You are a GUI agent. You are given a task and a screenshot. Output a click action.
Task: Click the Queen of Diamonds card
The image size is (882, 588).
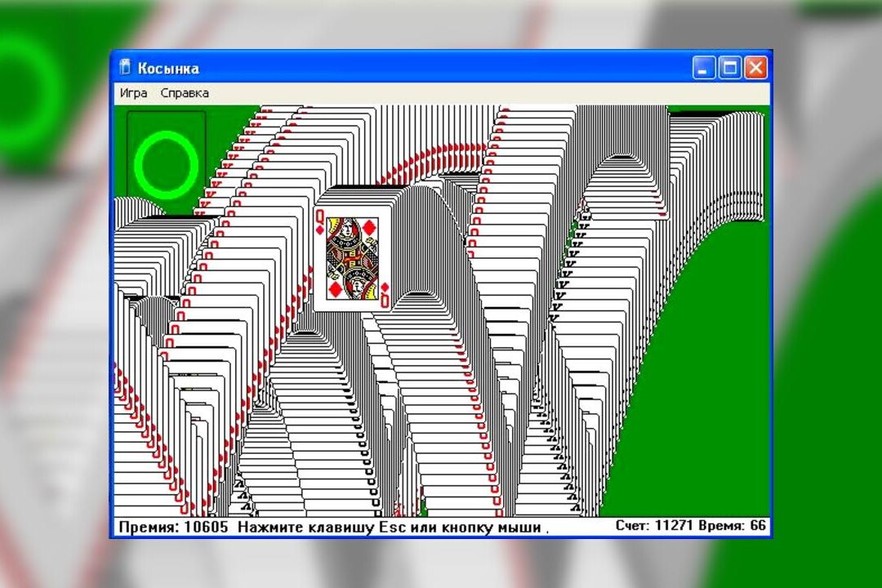point(353,257)
